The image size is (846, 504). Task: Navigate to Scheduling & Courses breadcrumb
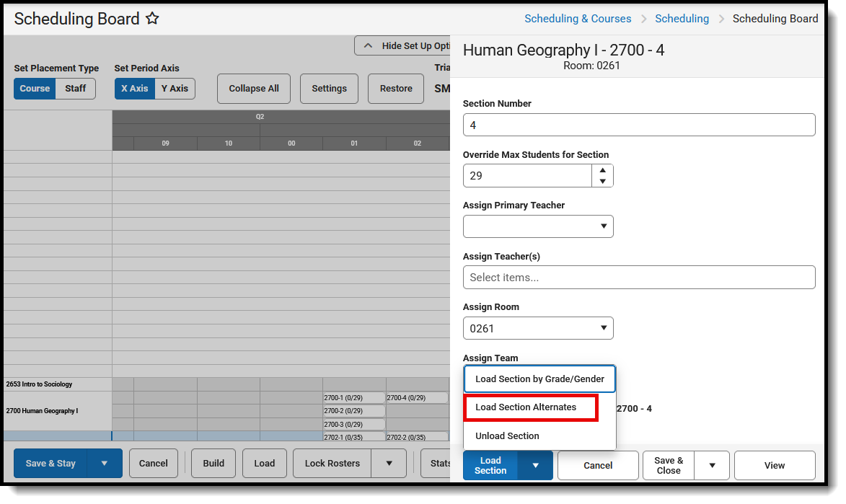(578, 18)
